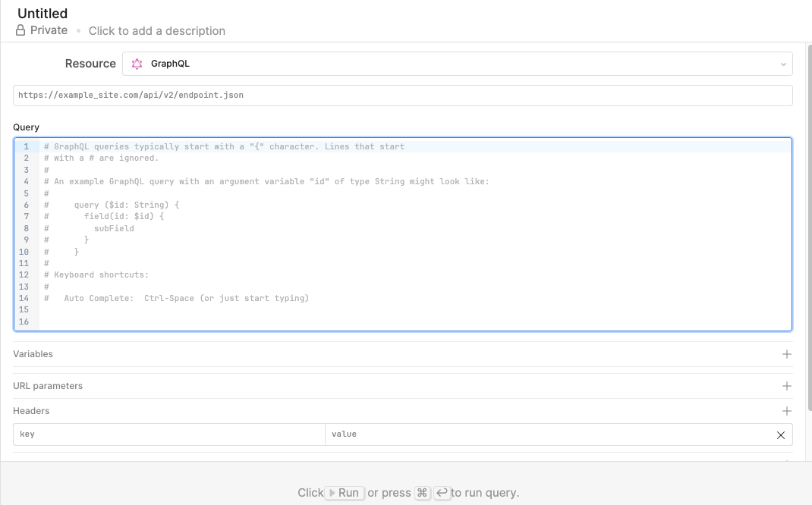
Task: Add a new header with plus icon
Action: [787, 411]
